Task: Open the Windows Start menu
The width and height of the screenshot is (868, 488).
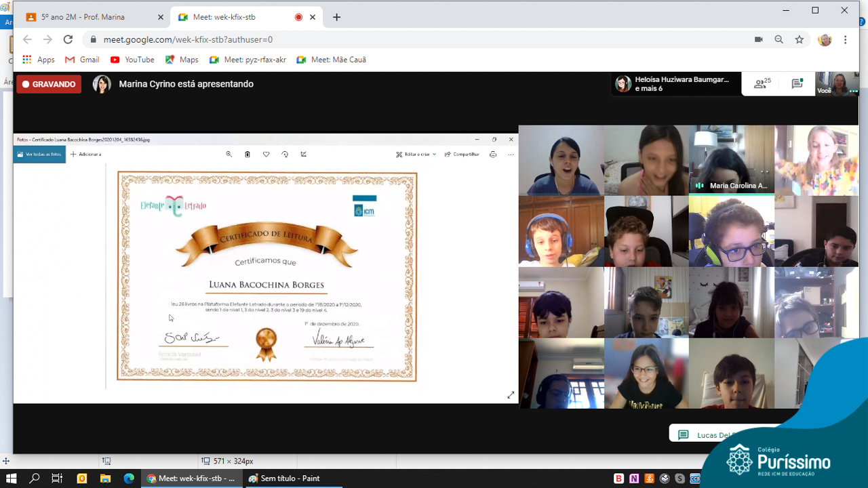Action: (x=12, y=479)
